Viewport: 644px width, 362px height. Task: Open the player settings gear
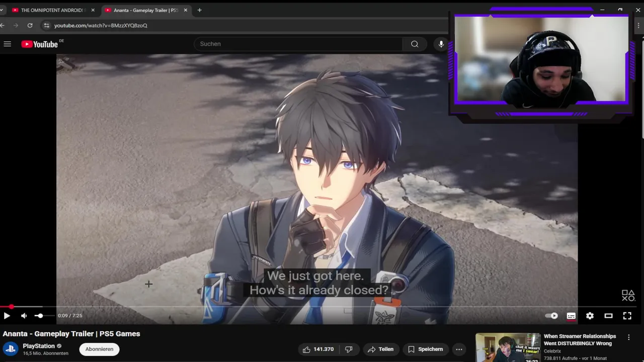tap(590, 316)
